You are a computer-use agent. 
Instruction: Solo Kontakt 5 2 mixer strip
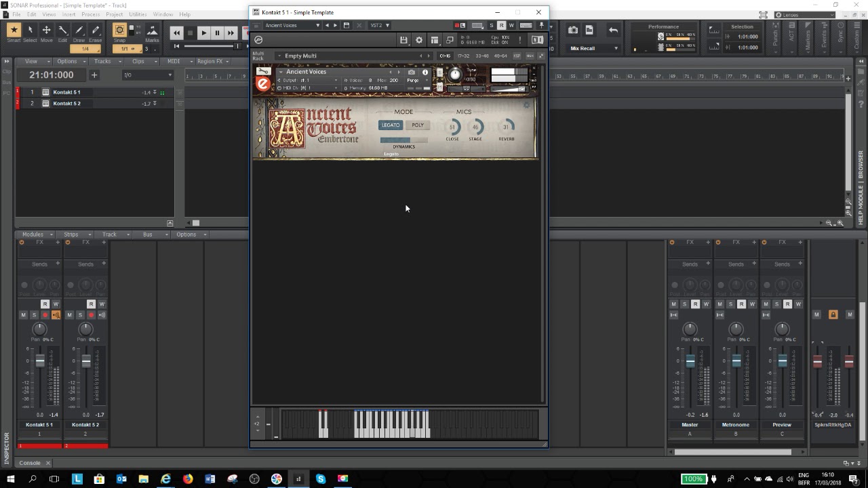(x=80, y=314)
